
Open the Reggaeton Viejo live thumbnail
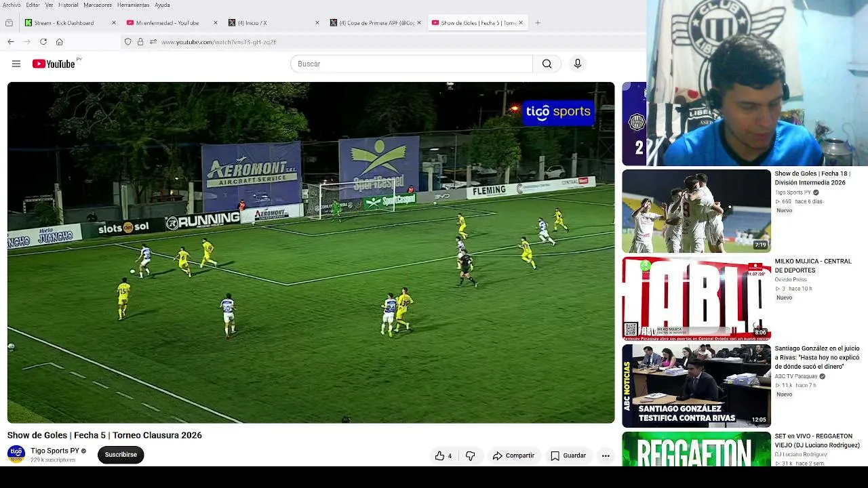[696, 449]
